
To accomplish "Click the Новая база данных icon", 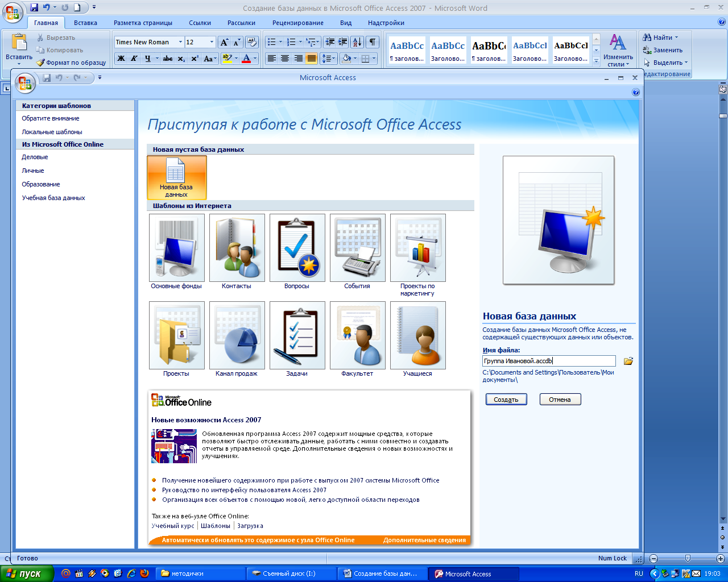I will (176, 177).
